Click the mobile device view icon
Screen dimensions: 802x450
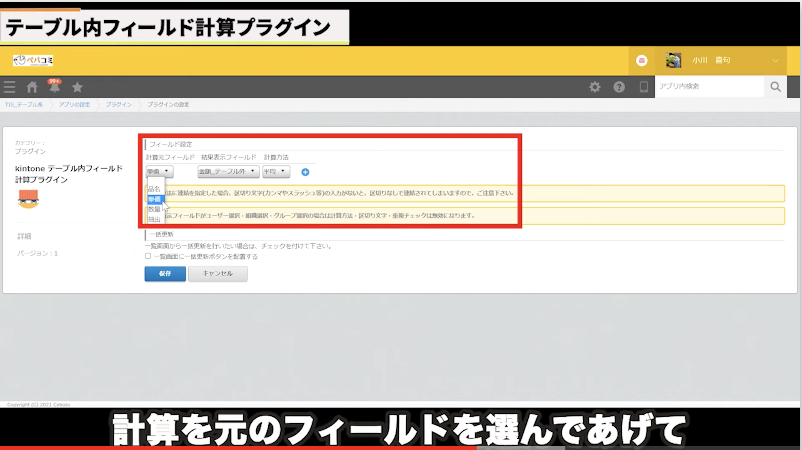click(x=643, y=87)
